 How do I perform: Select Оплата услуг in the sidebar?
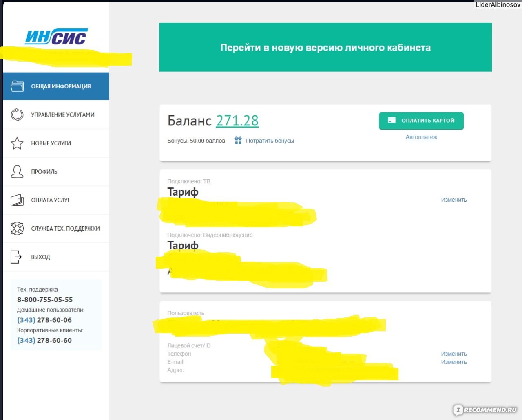(56, 200)
